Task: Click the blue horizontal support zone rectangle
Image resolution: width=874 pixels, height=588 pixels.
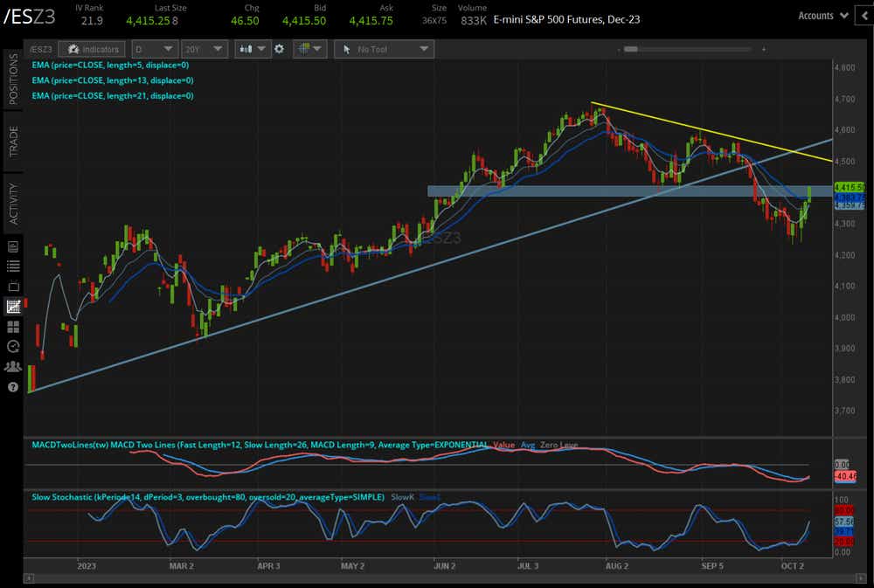Action: pyautogui.click(x=630, y=191)
